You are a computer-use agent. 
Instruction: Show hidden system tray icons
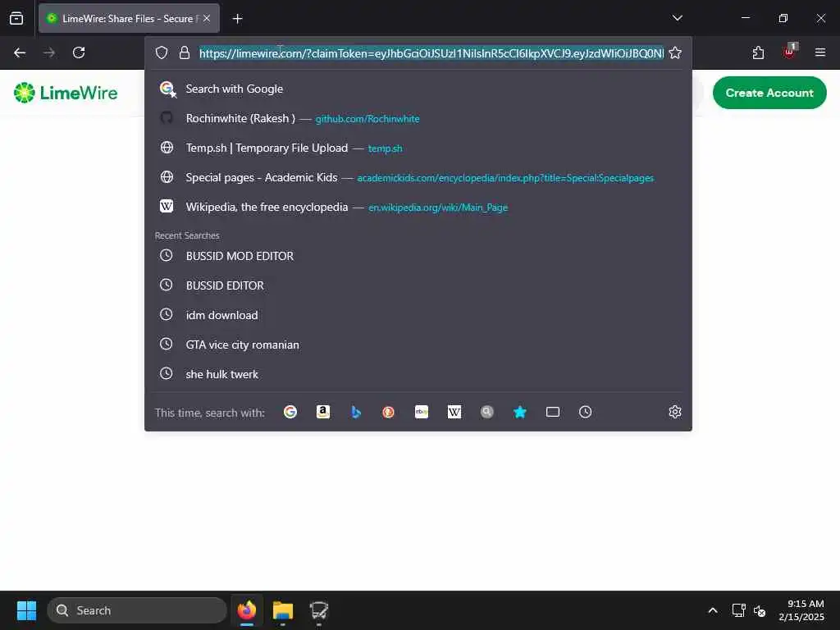coord(713,610)
